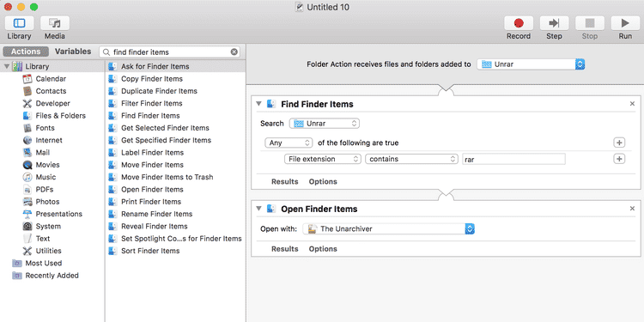Open the Any/All condition dropdown
Viewport: 644px width, 322px height.
289,143
